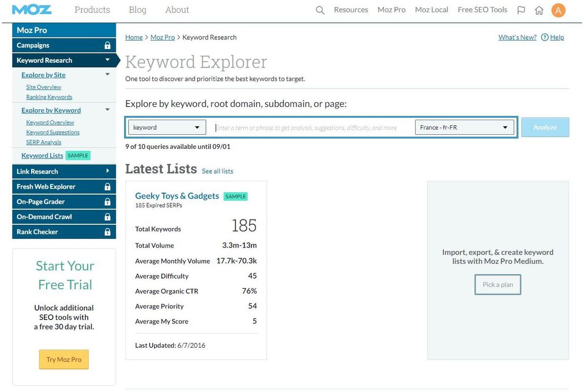The width and height of the screenshot is (584, 392).
Task: Click the Moz Pro breadcrumb link
Action: coord(163,37)
